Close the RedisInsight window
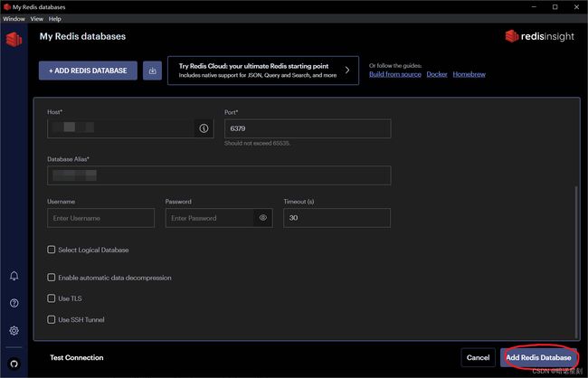This screenshot has width=588, height=378. tap(577, 6)
